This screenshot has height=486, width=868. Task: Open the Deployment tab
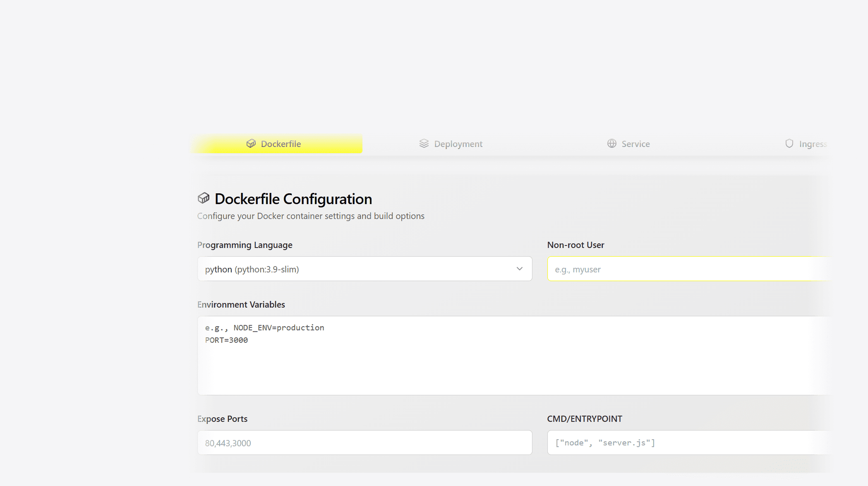[458, 144]
